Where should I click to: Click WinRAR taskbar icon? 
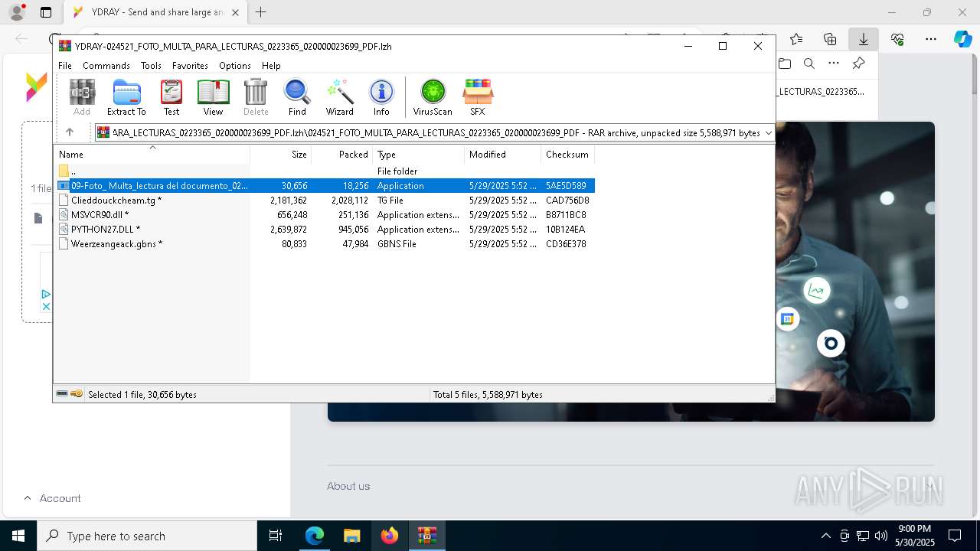click(426, 536)
